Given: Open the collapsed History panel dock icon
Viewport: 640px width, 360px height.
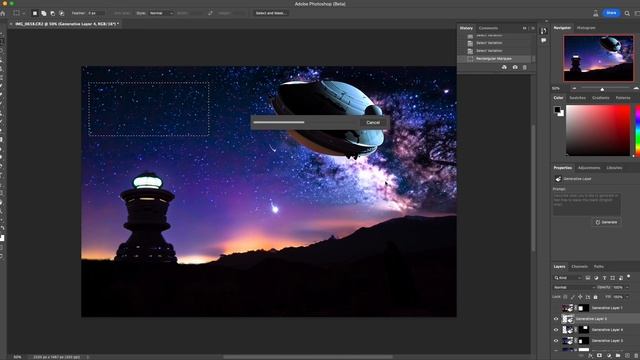Looking at the screenshot, I should pos(543,31).
